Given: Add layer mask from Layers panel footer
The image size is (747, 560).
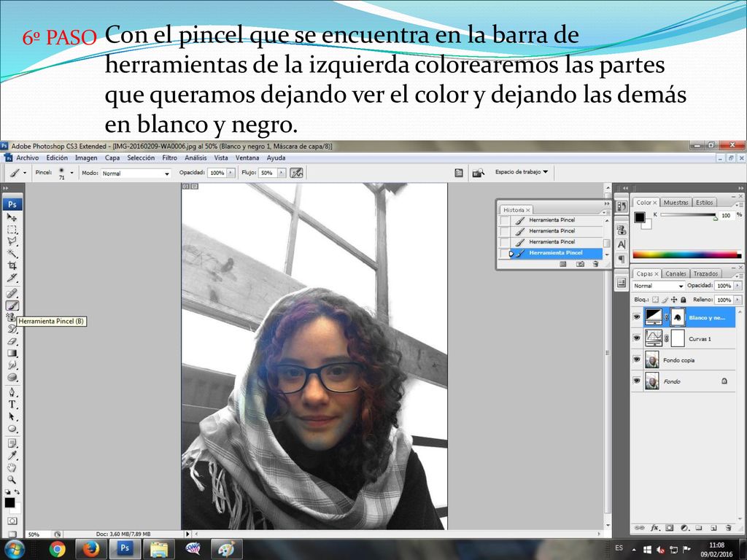Looking at the screenshot, I should tap(670, 528).
